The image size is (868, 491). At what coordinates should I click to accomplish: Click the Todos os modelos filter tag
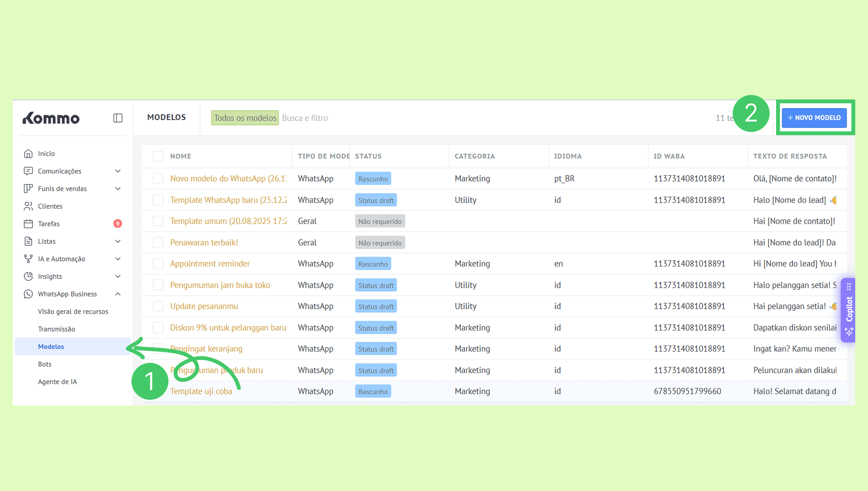(x=245, y=118)
